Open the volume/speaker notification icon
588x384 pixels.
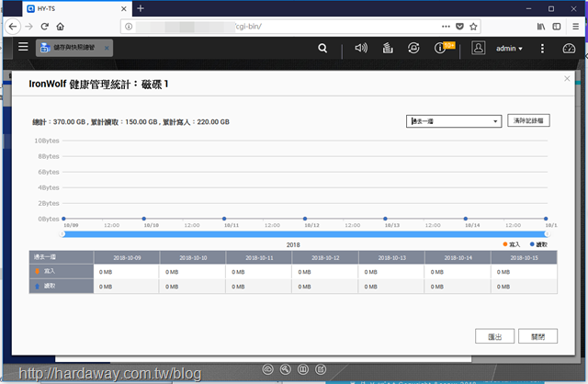point(361,48)
